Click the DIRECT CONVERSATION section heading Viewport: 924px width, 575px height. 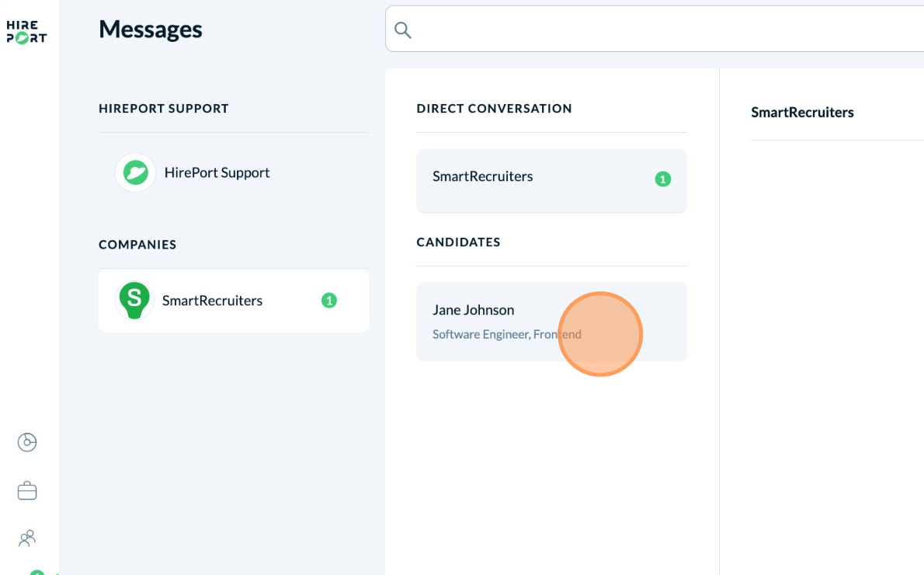(494, 109)
